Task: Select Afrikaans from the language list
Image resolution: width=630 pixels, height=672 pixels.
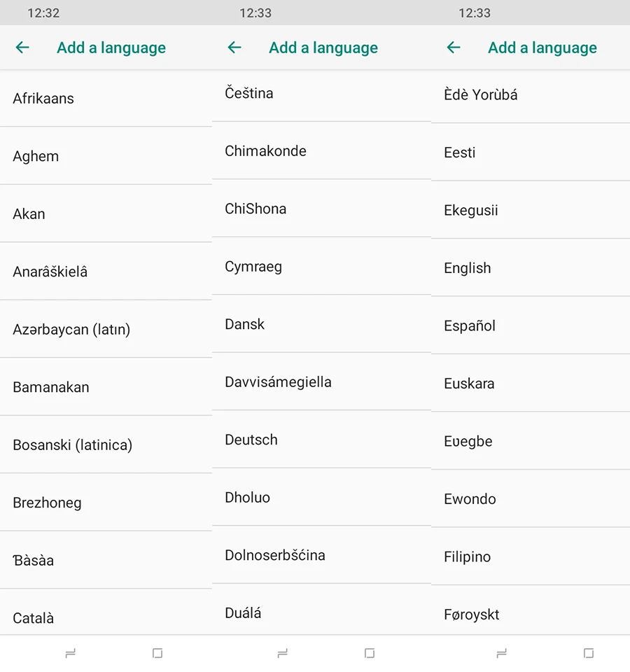Action: (x=106, y=99)
